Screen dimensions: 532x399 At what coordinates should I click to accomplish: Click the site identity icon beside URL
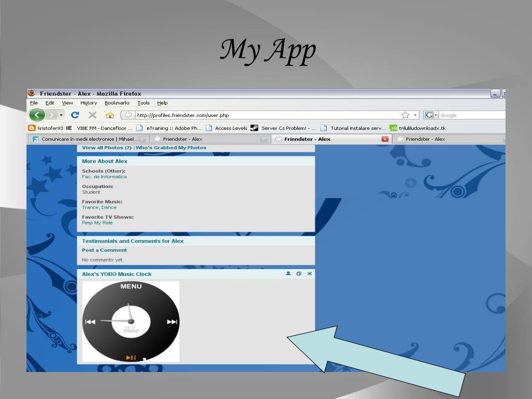(x=128, y=115)
